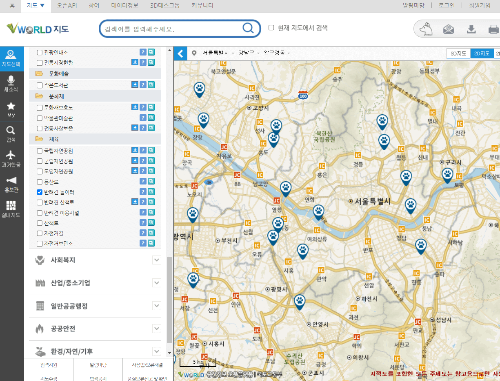
Task: Check the 자전거길 layer checkbox
Action: pyautogui.click(x=40, y=233)
